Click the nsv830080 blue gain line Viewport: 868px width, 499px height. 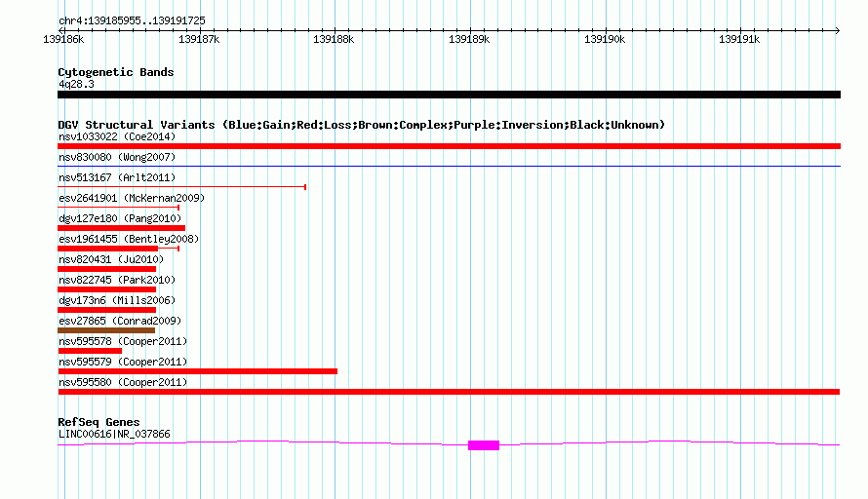[449, 166]
